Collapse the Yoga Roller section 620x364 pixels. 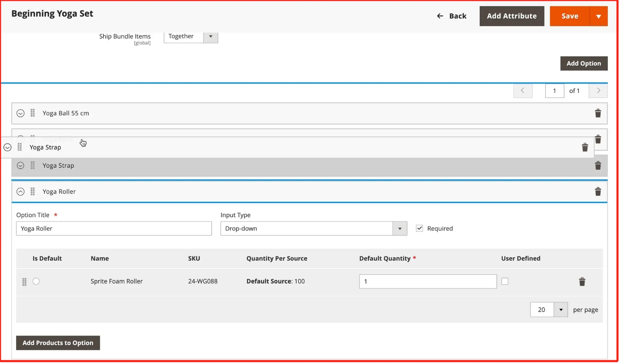coord(20,191)
